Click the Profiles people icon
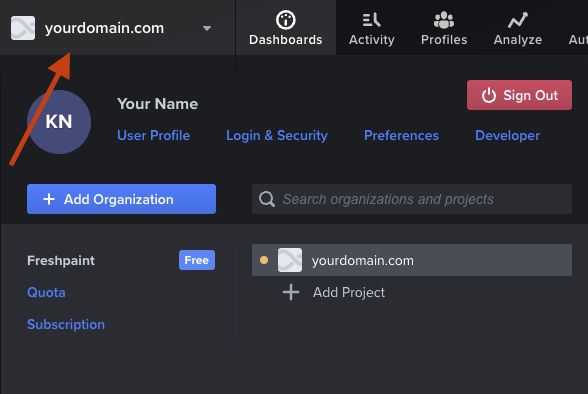 click(x=444, y=20)
